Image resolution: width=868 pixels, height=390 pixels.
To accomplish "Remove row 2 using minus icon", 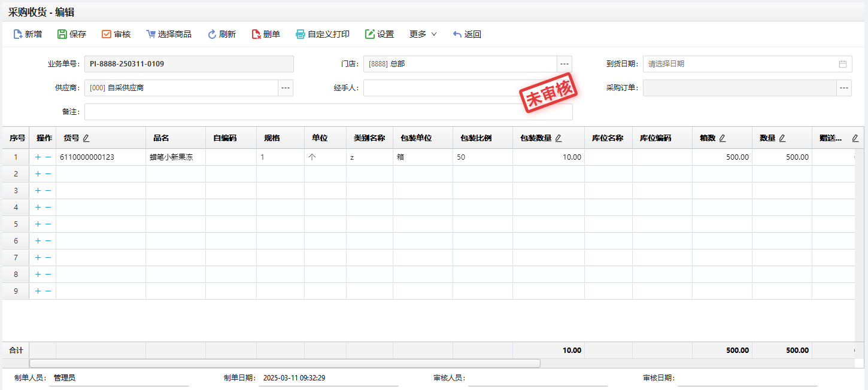I will [48, 174].
